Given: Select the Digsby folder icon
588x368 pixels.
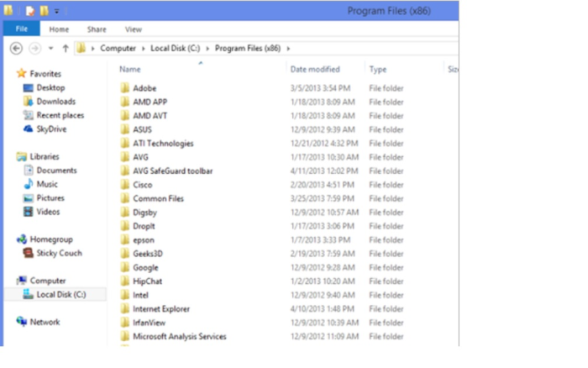Looking at the screenshot, I should point(125,213).
